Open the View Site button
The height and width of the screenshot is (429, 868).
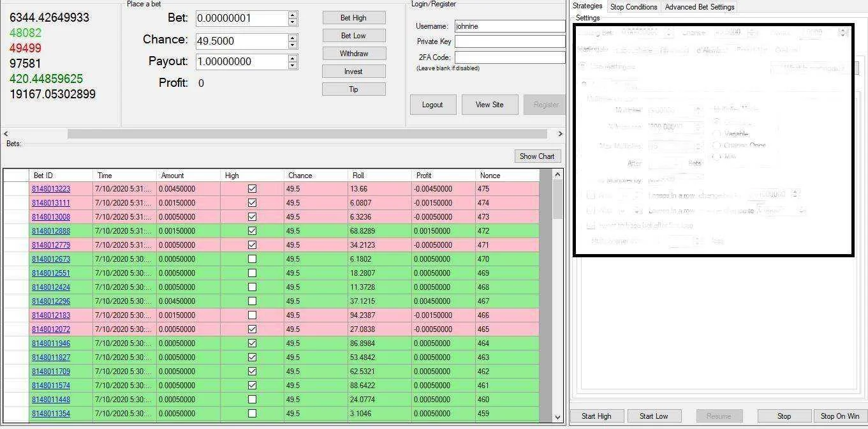[489, 105]
